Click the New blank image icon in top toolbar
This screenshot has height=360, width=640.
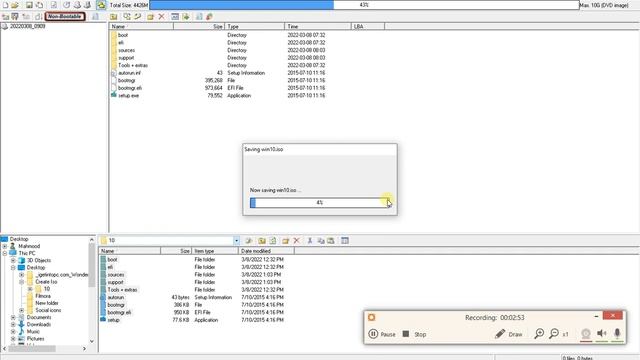click(x=5, y=5)
